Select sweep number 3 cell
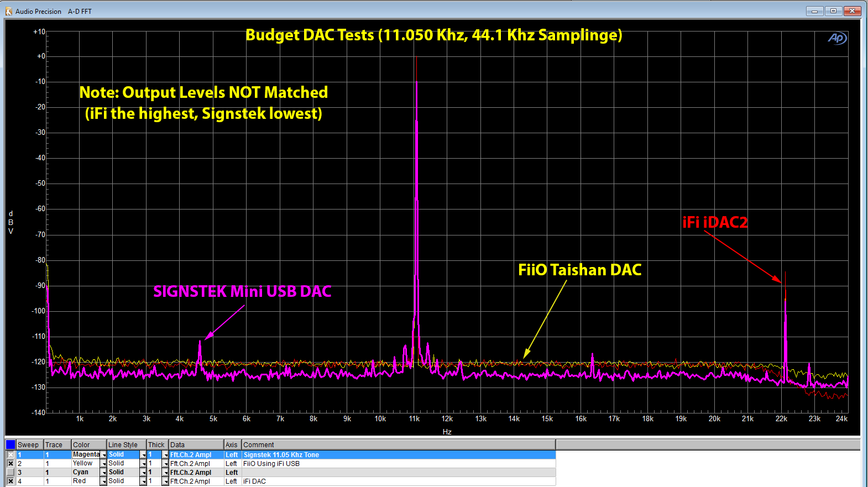 tap(30, 473)
